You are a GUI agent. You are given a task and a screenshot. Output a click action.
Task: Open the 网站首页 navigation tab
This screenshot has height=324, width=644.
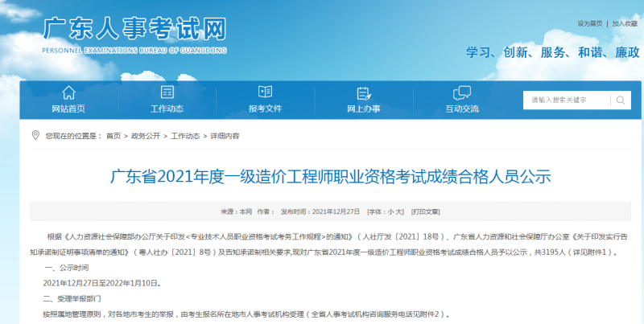68,109
